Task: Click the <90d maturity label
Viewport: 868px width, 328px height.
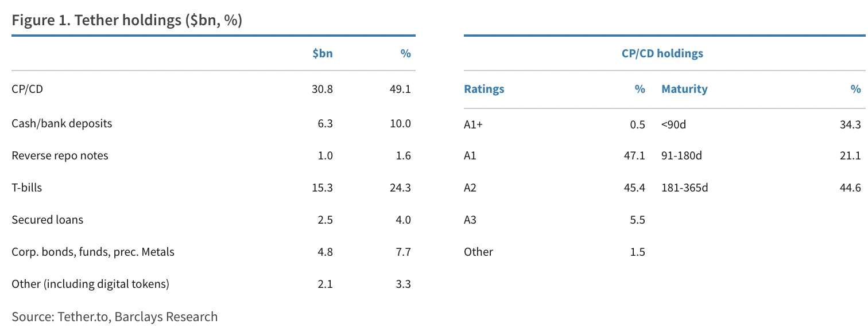Action: (x=673, y=124)
